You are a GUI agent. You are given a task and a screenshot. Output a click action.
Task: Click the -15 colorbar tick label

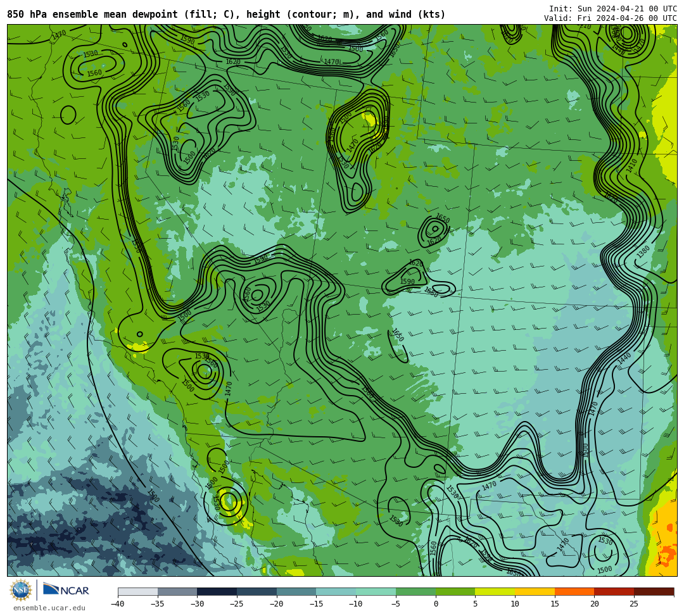[x=316, y=604]
